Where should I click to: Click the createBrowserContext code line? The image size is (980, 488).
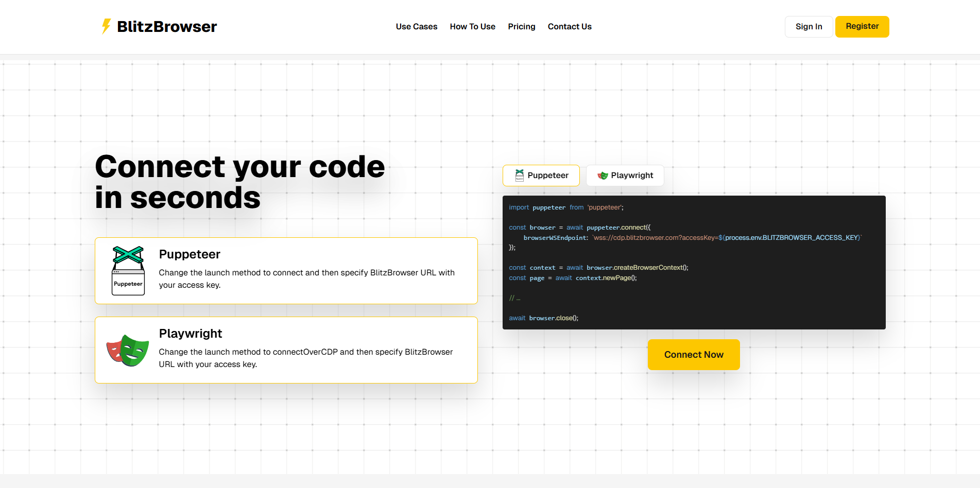[598, 268]
